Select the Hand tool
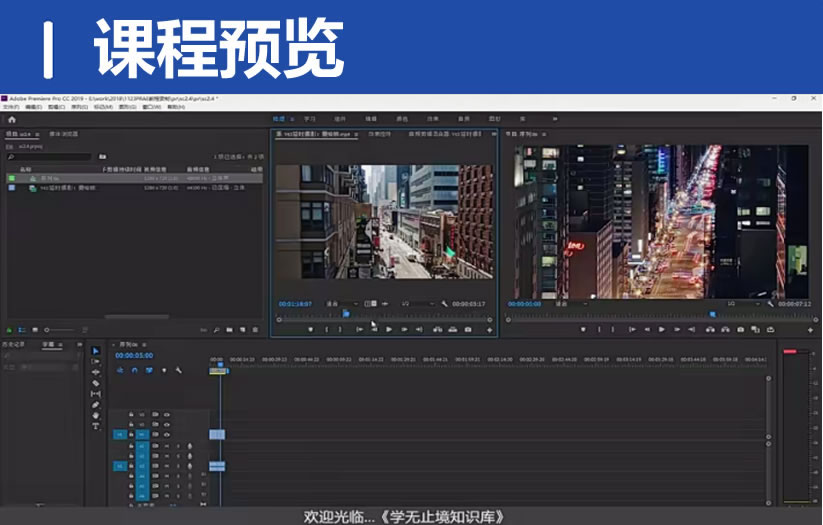 click(x=96, y=415)
